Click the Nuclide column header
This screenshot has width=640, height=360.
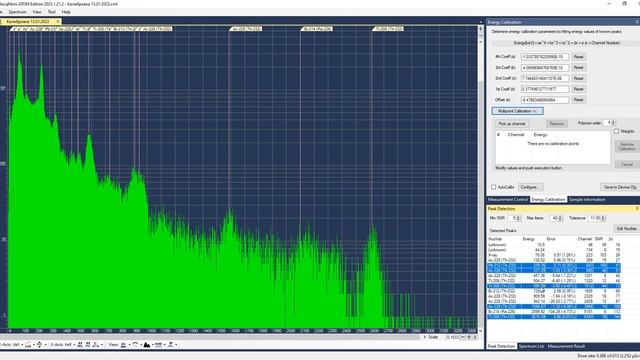pyautogui.click(x=495, y=239)
